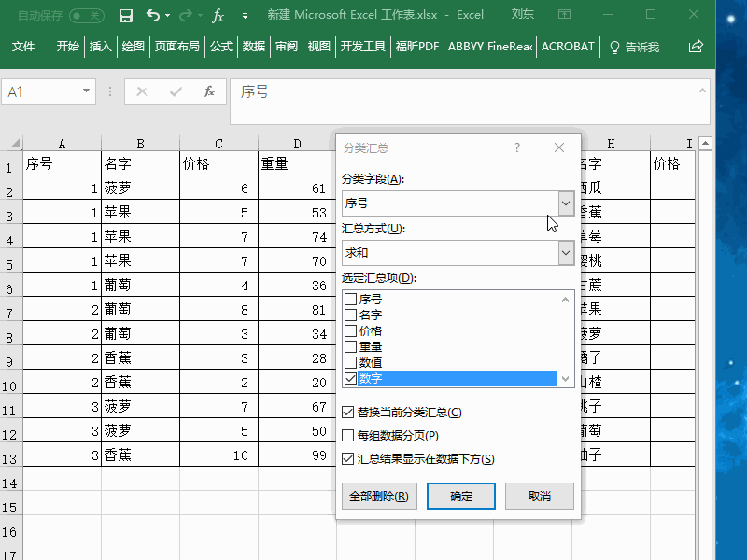Viewport: 747px width, 560px height.
Task: Switch to the 数据 ribbon tab
Action: click(252, 46)
